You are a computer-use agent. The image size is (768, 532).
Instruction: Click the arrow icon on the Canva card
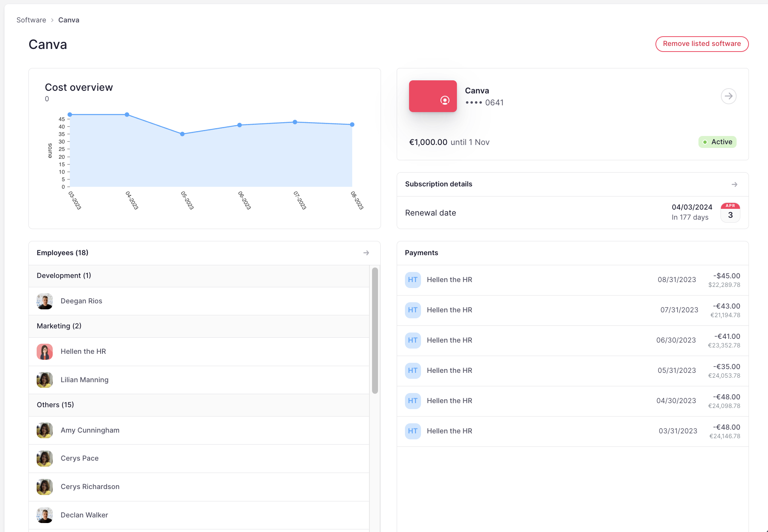coord(728,96)
